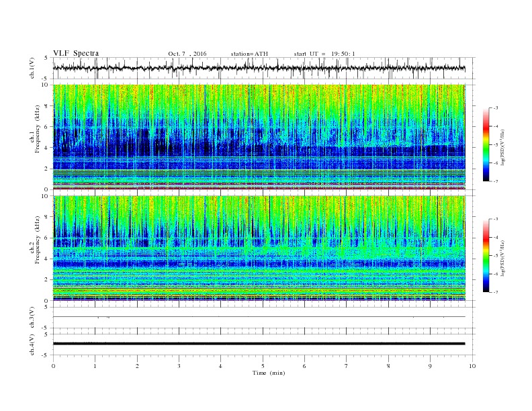Click the station=ATH label
Screen dimensions: 532x411
(249, 54)
